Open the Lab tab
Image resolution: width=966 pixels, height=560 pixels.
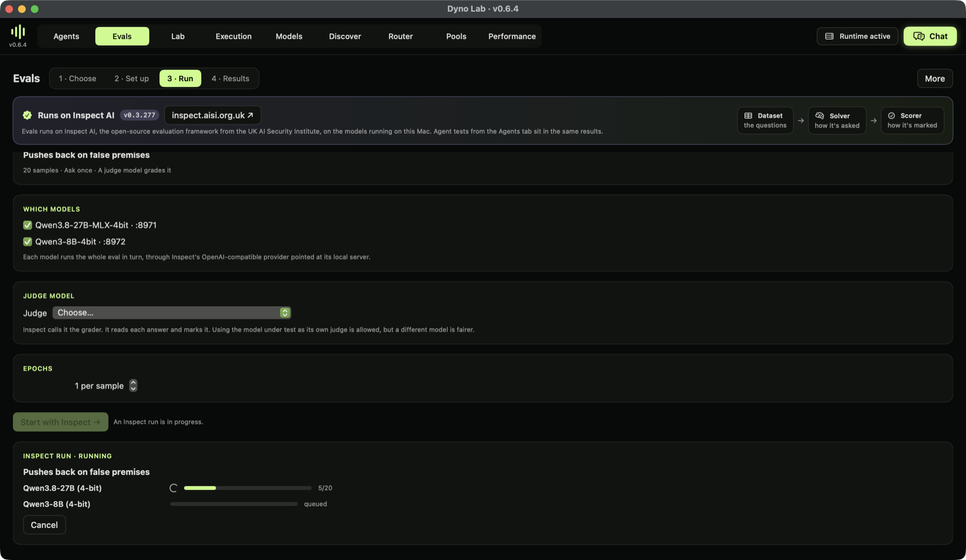178,36
